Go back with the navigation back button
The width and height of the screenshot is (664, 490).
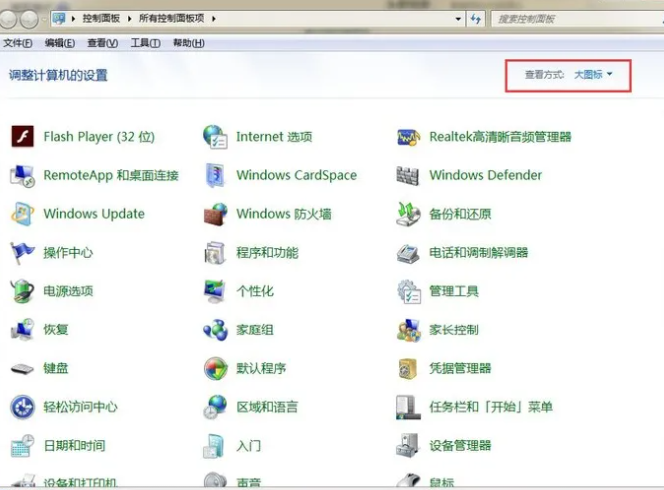(12, 18)
